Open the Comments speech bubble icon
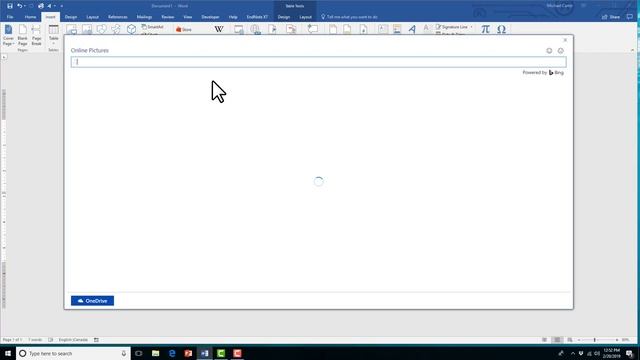This screenshot has height=360, width=640. coord(630,17)
